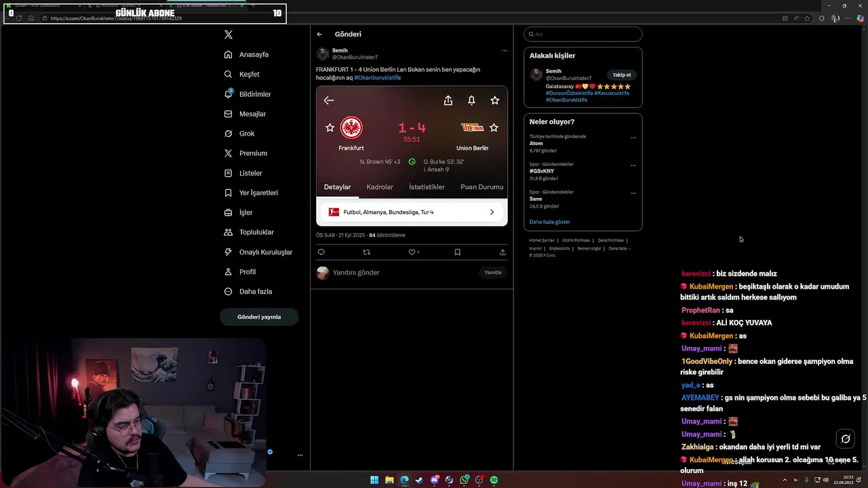Screen dimensions: 868x488
Task: Click bell icon in match image
Action: coord(471,100)
